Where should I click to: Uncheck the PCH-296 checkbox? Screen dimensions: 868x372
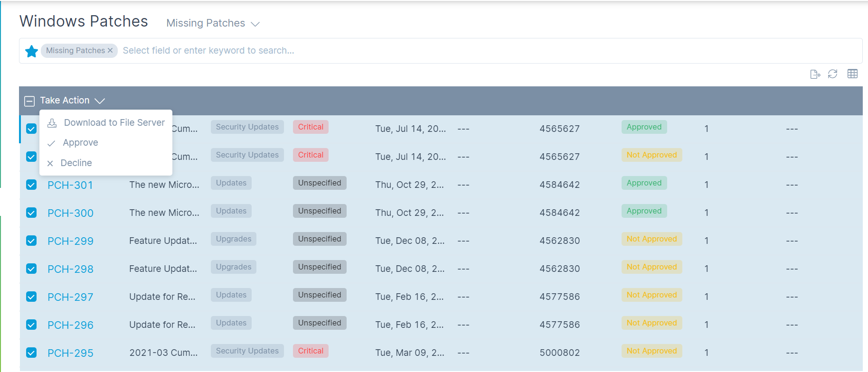[x=31, y=325]
